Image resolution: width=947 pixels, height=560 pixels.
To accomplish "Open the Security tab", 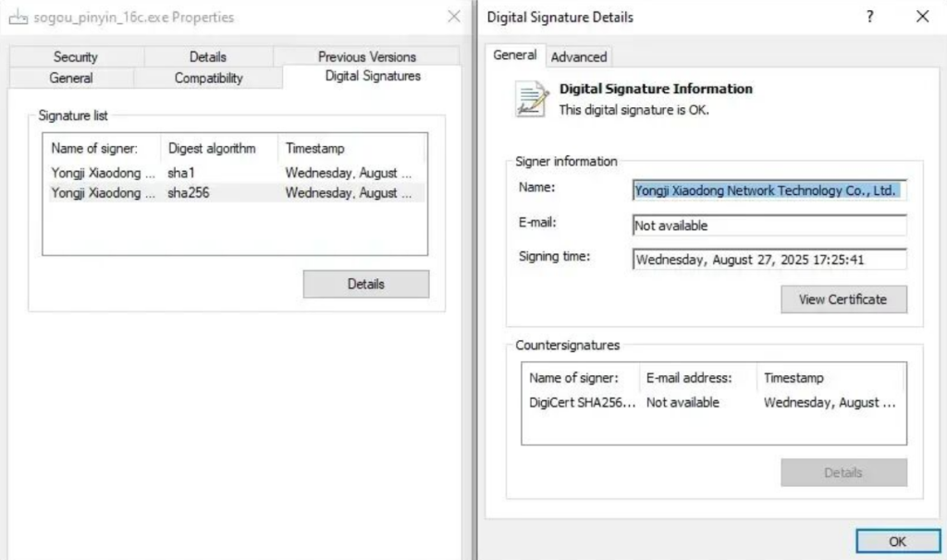I will (75, 56).
